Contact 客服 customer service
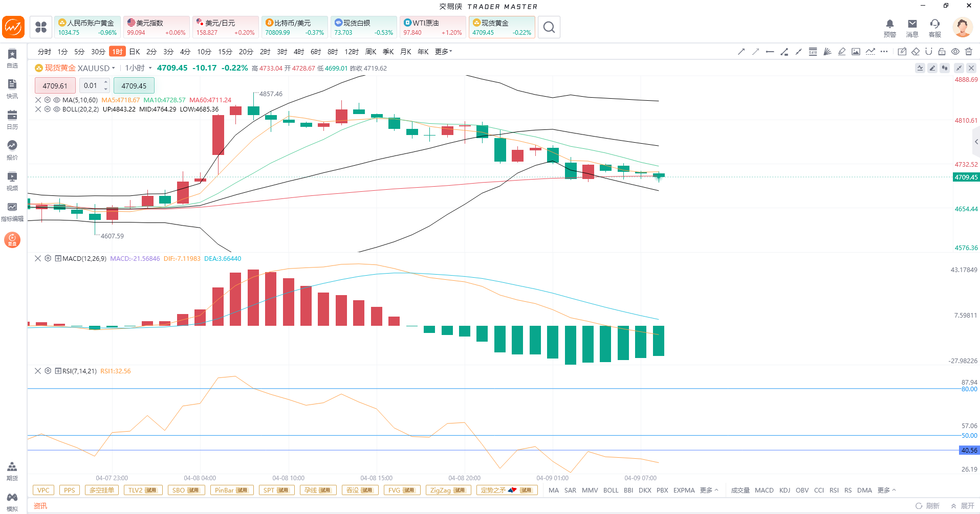The width and height of the screenshot is (980, 514). [935, 28]
